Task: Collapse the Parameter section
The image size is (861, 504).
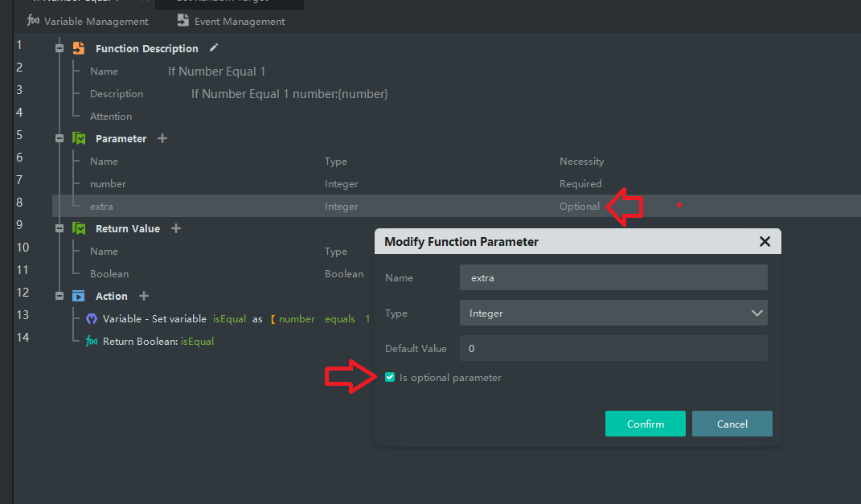Action: click(59, 138)
